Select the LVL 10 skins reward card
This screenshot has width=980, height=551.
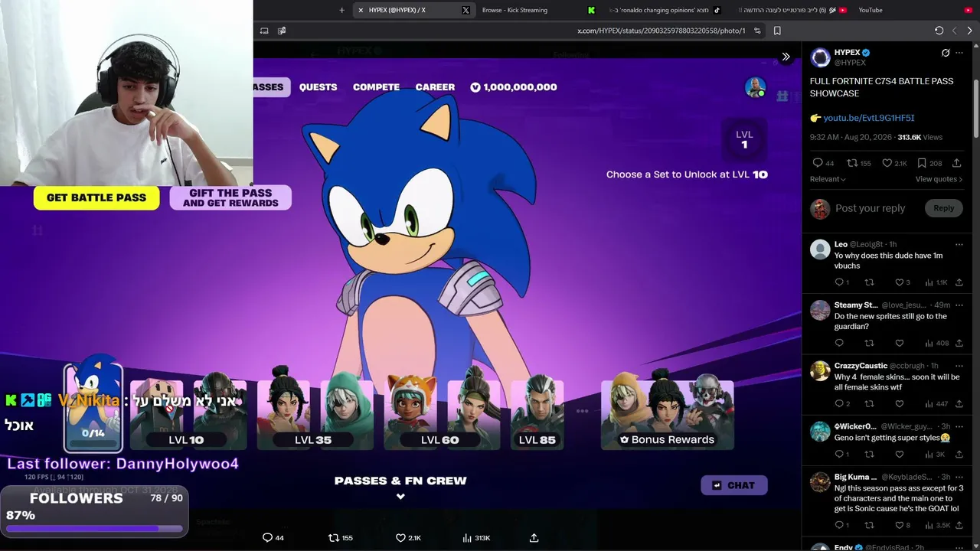(188, 414)
